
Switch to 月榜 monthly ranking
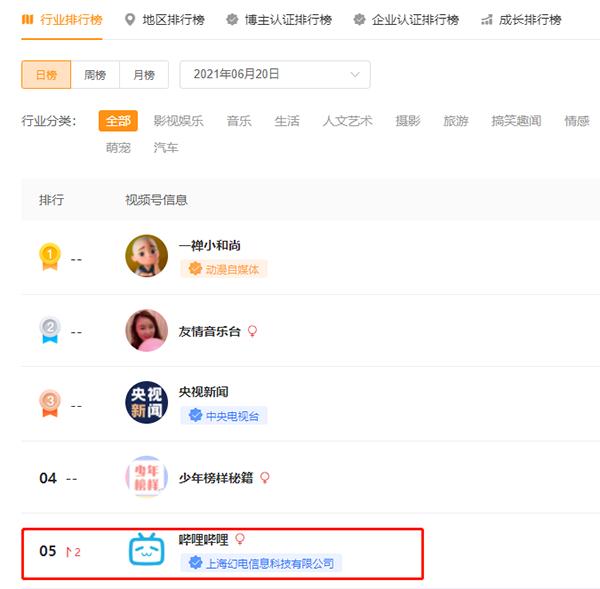(x=144, y=75)
